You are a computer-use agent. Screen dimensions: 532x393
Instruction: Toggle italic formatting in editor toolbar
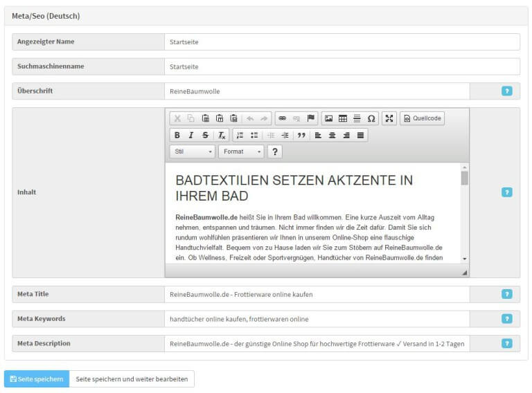[191, 135]
